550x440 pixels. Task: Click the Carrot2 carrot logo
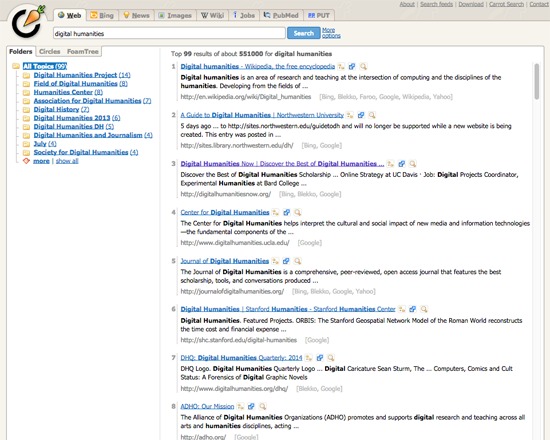click(28, 22)
